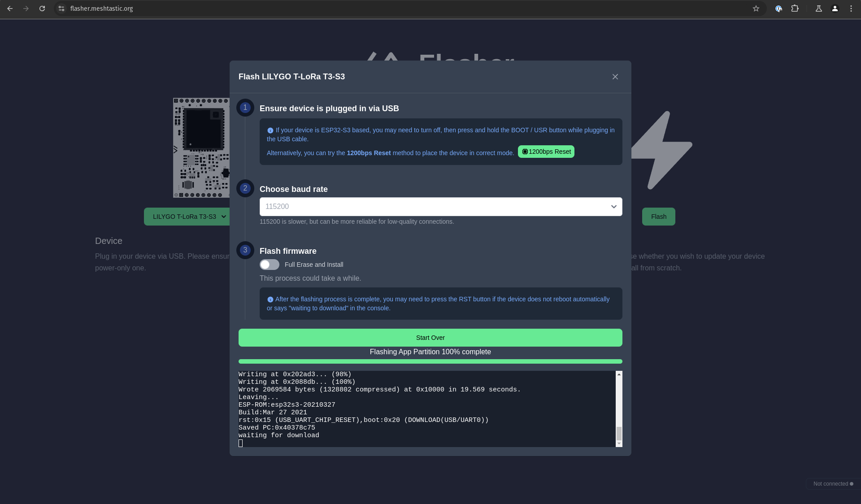
Task: Bookmark this page with star icon
Action: click(x=756, y=9)
